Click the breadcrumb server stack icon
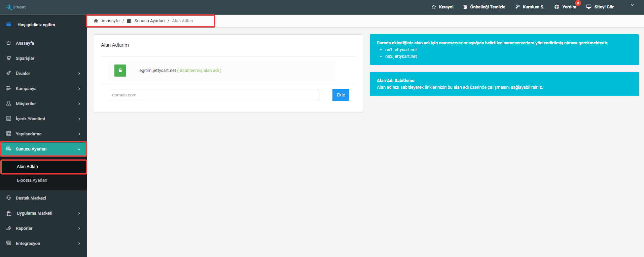 click(129, 21)
